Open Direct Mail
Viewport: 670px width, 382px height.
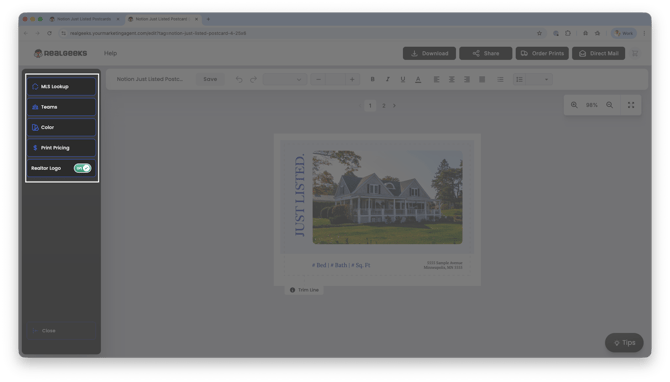click(x=598, y=53)
